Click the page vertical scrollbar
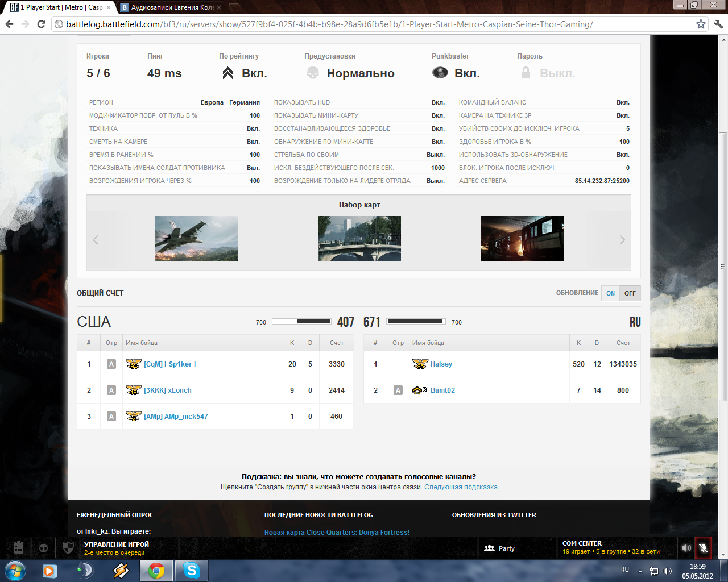The height and width of the screenshot is (582, 728). point(723,267)
